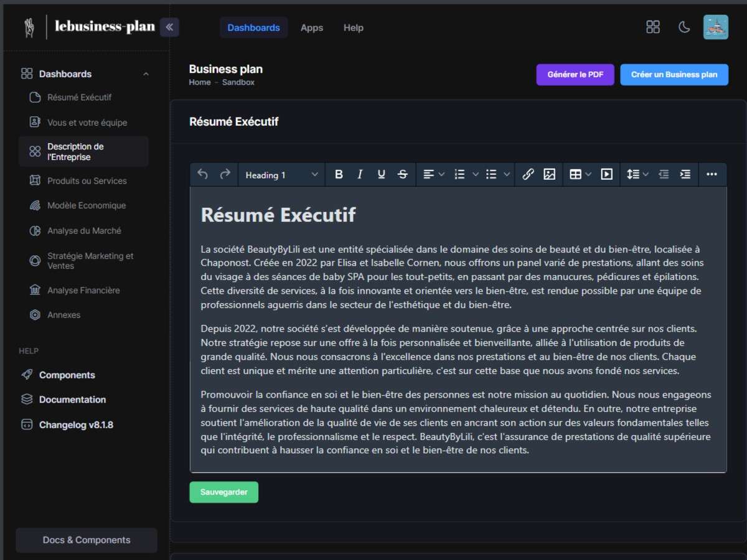Image resolution: width=747 pixels, height=560 pixels.
Task: Embed a video using the video icon
Action: [x=607, y=174]
